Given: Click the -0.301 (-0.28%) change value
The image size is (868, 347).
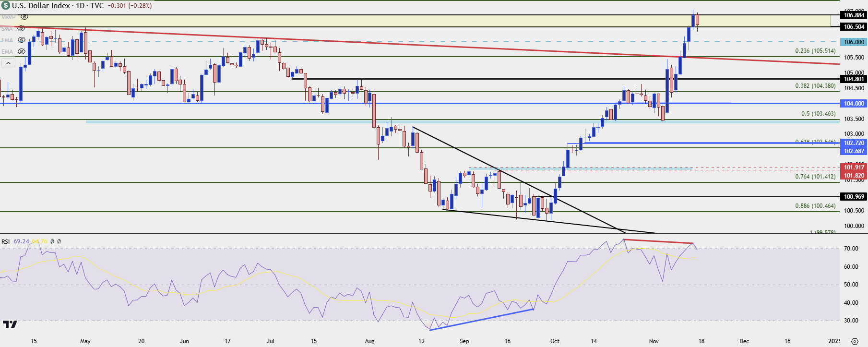Looking at the screenshot, I should [129, 6].
